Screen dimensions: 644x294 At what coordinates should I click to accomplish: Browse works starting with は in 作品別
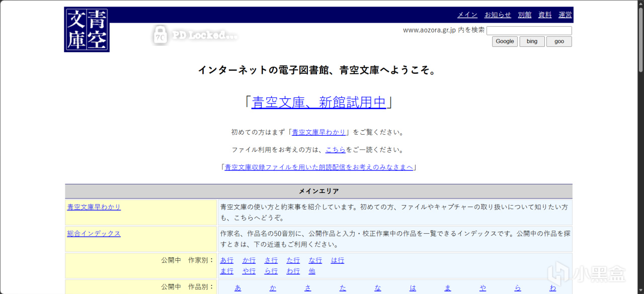413,288
